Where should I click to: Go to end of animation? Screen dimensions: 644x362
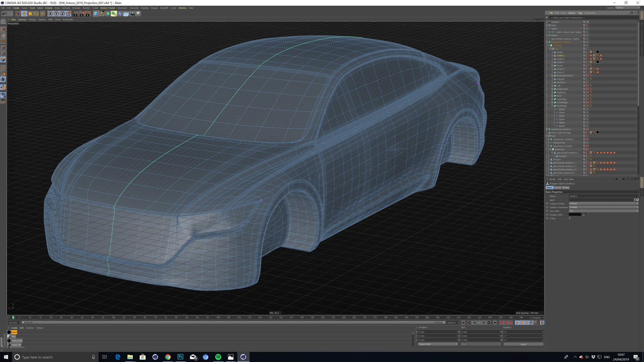click(495, 323)
